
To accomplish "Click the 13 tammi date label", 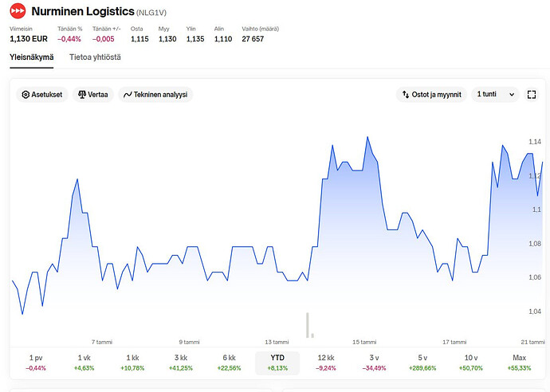I will pos(277,342).
